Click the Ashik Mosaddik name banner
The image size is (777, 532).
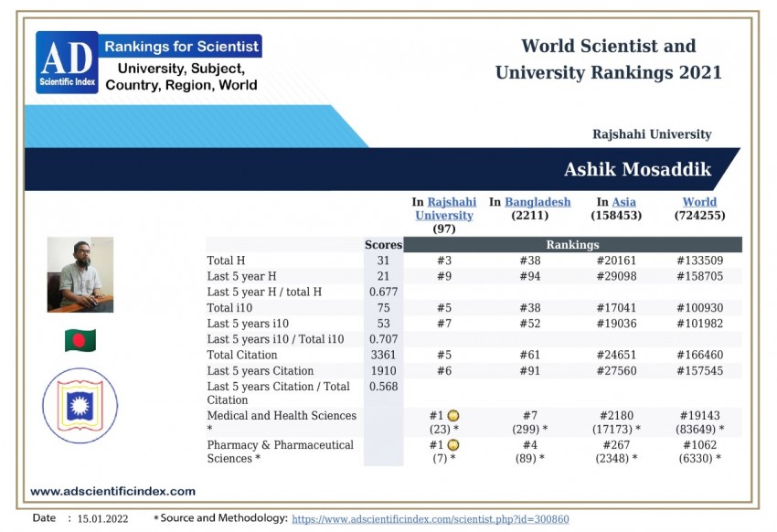point(637,170)
